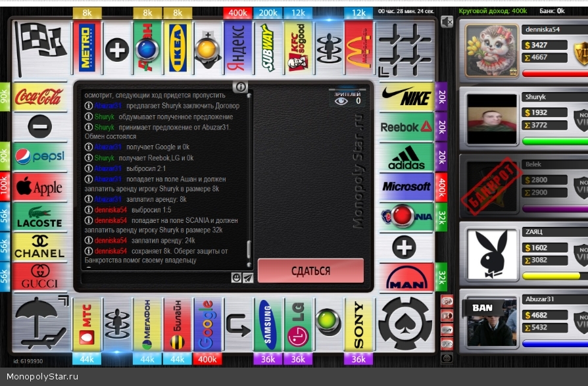The height and width of the screenshot is (386, 588).
Task: Select the Apple property cell
Action: [39, 187]
